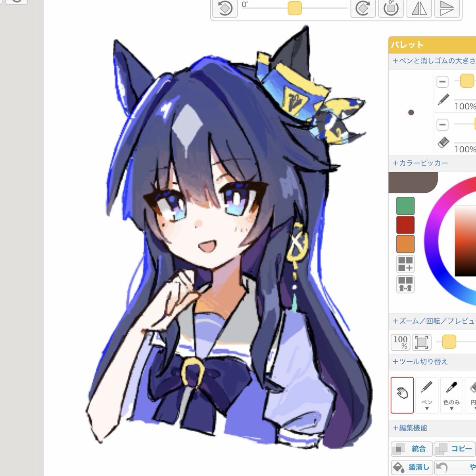Image resolution: width=476 pixels, height=476 pixels.
Task: Select the hand pan tool
Action: pos(402,395)
